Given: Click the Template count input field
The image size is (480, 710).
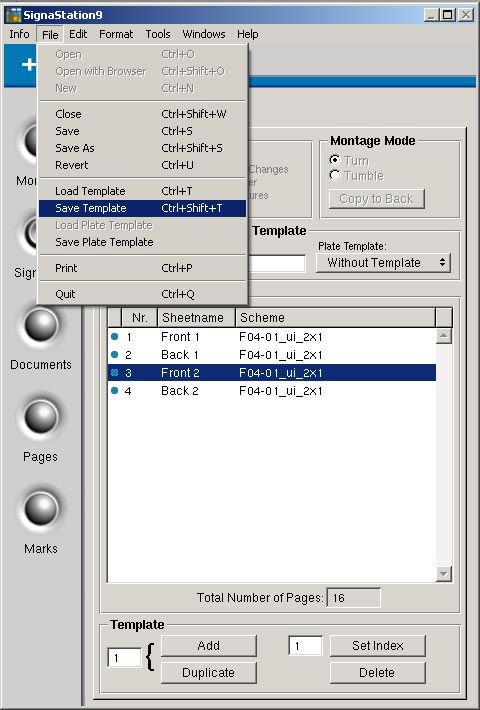Looking at the screenshot, I should pos(125,658).
